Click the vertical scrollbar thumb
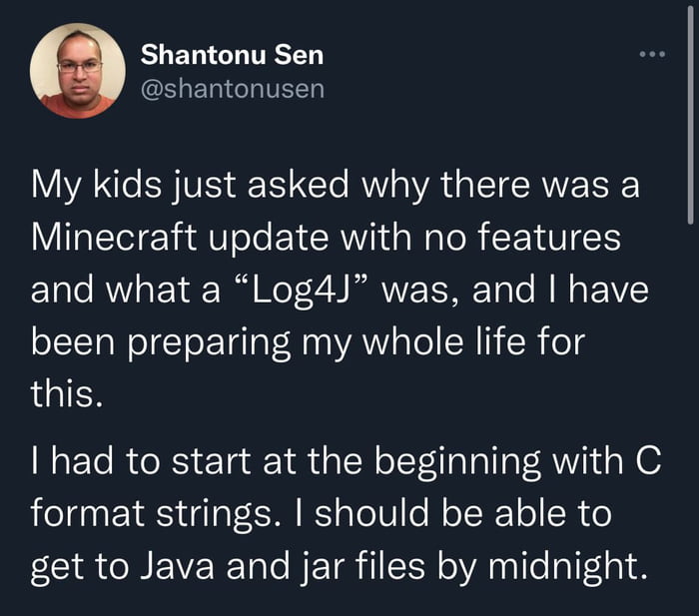699x616 pixels. (690, 180)
